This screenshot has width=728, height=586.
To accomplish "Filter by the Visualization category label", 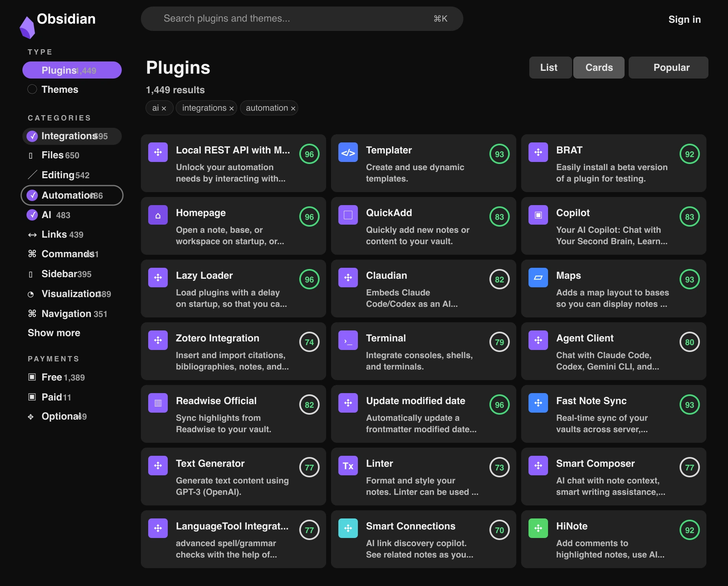I will (71, 294).
